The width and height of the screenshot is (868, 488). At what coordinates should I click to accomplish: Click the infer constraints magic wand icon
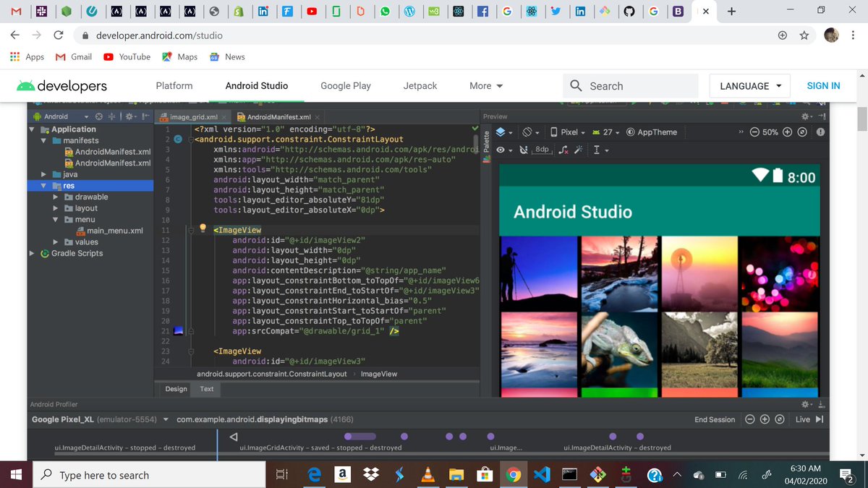coord(578,150)
